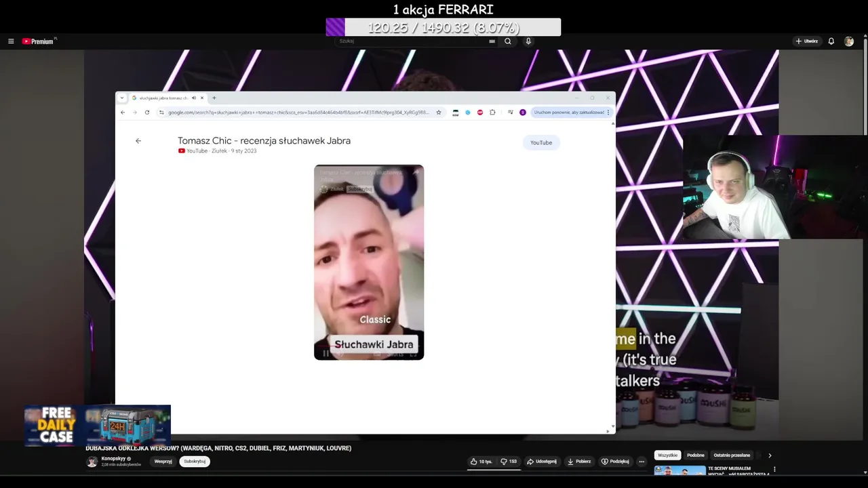The height and width of the screenshot is (488, 868).
Task: Open the red ABP extension icon
Action: click(x=480, y=113)
